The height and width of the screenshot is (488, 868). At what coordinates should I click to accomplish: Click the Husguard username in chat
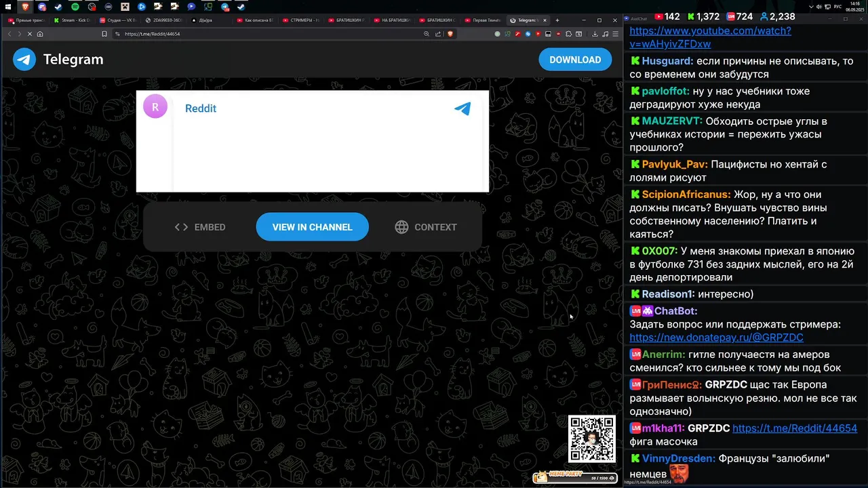click(x=667, y=61)
